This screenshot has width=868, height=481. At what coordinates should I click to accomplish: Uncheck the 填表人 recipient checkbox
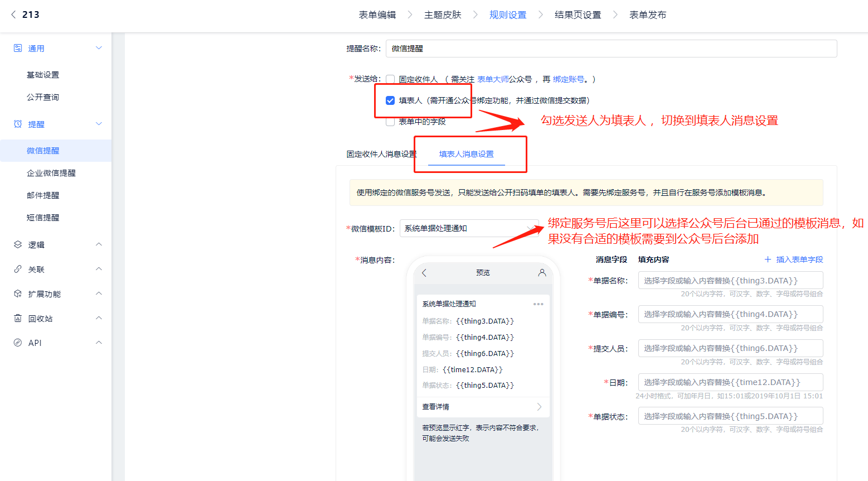tap(390, 100)
